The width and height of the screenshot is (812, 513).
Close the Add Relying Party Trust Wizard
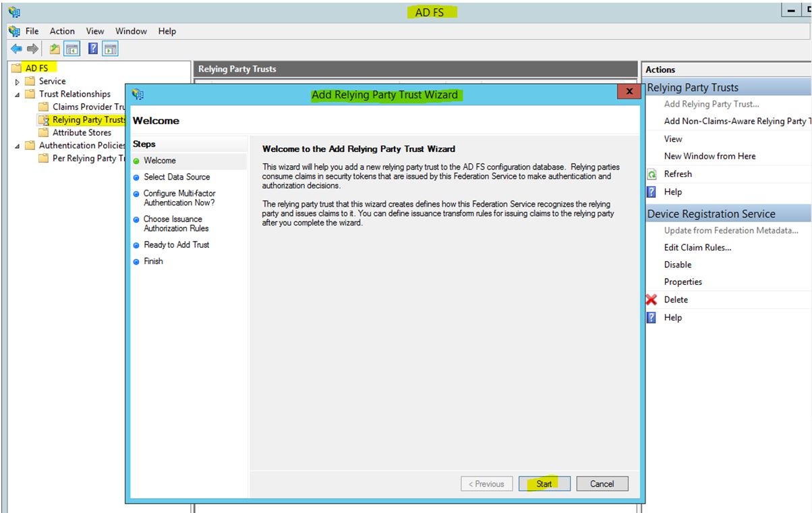click(629, 91)
